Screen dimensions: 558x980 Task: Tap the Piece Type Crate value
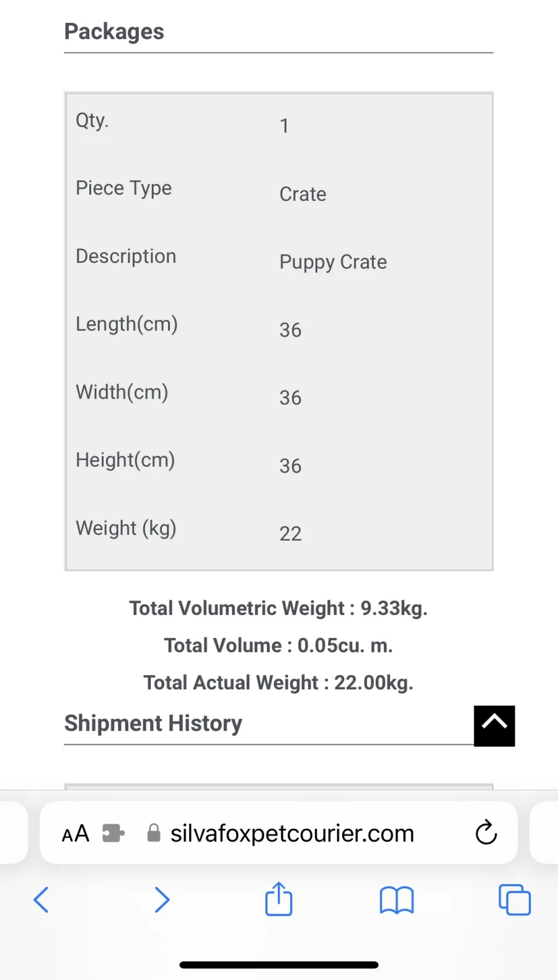tap(303, 194)
